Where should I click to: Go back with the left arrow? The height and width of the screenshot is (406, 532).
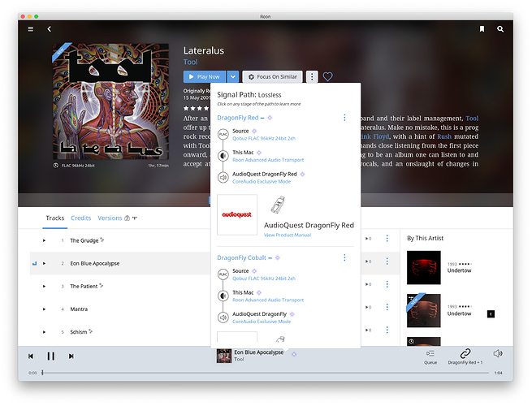50,29
